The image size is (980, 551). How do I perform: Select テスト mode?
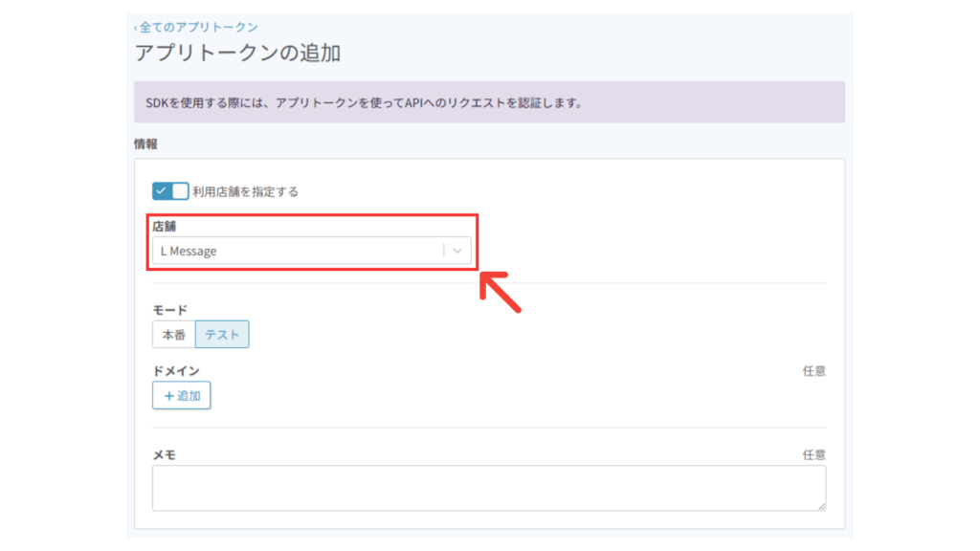tap(222, 334)
